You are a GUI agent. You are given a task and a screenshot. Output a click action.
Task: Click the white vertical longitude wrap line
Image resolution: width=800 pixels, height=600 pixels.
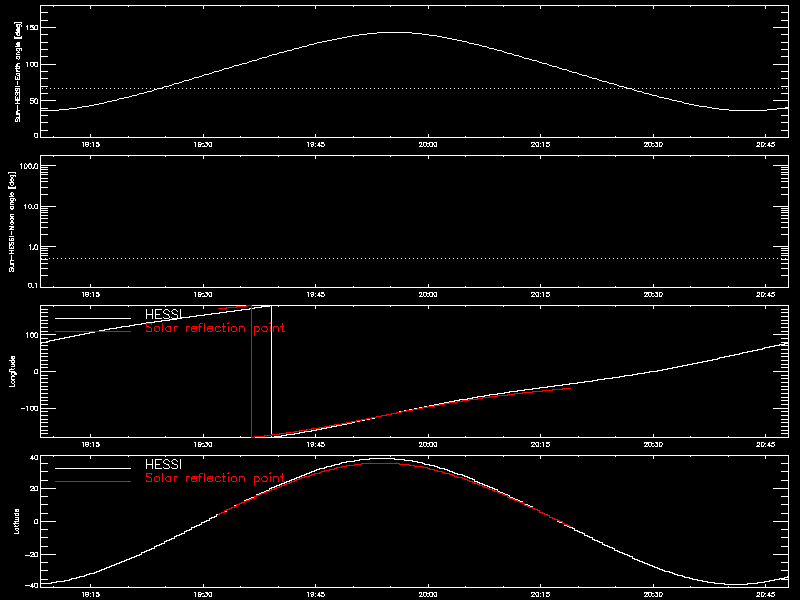[x=271, y=370]
